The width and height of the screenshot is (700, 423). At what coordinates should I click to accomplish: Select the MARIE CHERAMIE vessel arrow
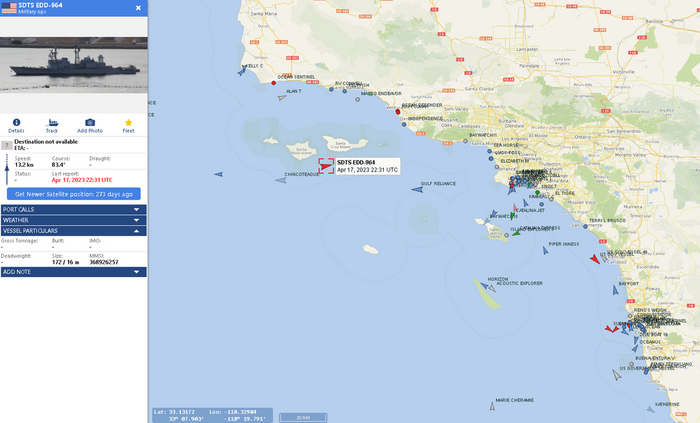click(492, 406)
